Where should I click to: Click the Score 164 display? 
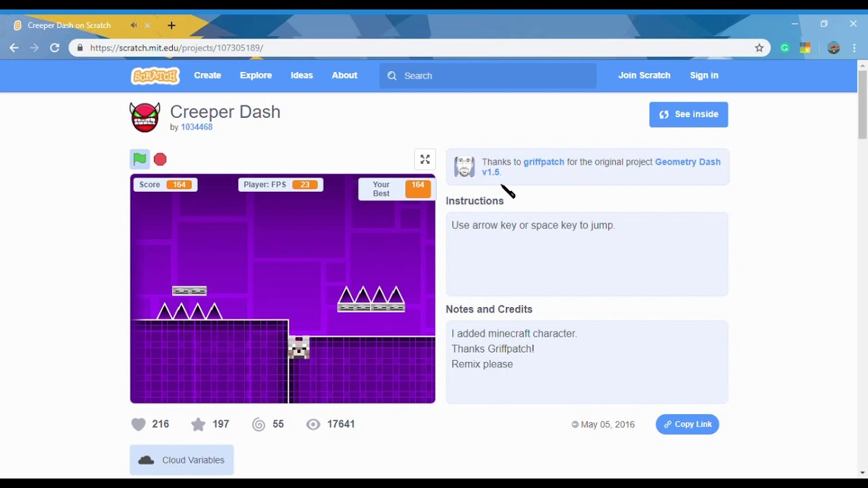click(x=165, y=184)
